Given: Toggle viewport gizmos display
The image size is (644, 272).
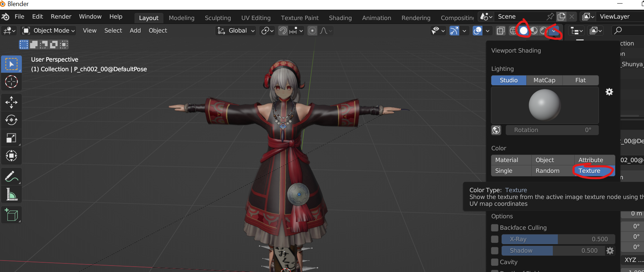Looking at the screenshot, I should coord(454,31).
